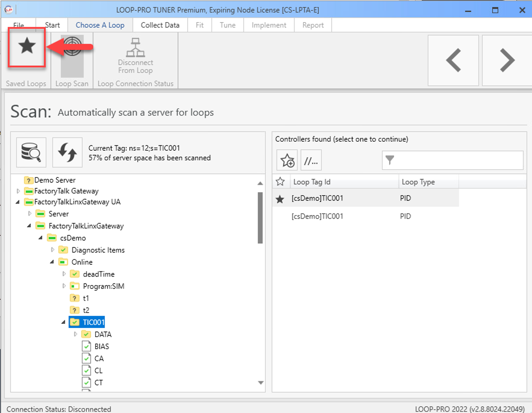Expand the DATA folder under TIC001

tap(75, 334)
